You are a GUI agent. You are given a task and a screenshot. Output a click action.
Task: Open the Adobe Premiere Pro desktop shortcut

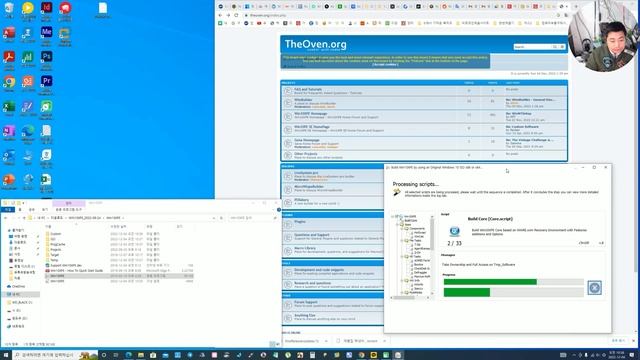[47, 81]
